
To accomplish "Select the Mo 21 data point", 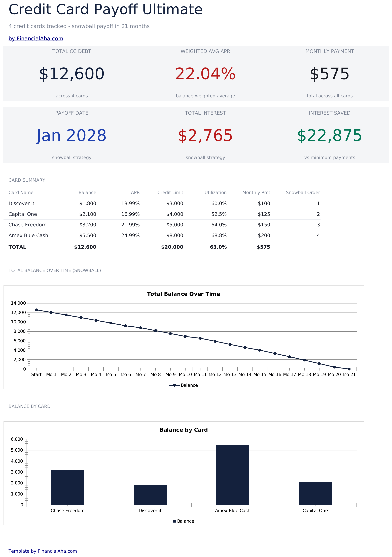I will pos(349,369).
